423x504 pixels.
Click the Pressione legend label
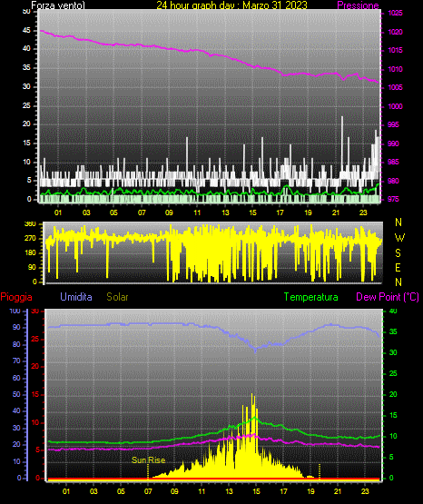(x=358, y=5)
